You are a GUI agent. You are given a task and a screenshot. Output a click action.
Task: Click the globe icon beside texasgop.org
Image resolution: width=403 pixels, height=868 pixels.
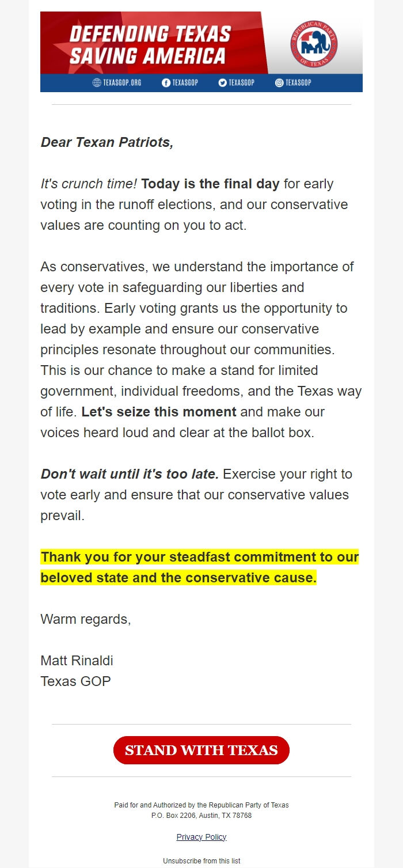97,83
